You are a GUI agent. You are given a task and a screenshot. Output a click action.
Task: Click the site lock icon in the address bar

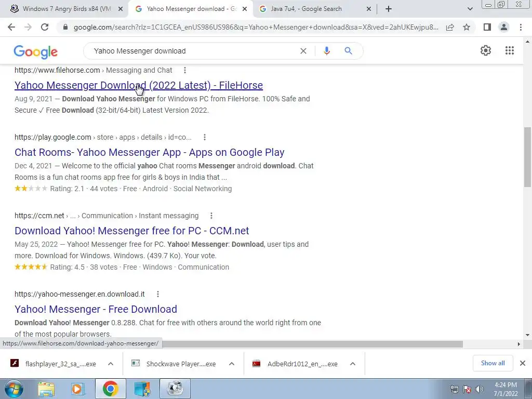(65, 27)
